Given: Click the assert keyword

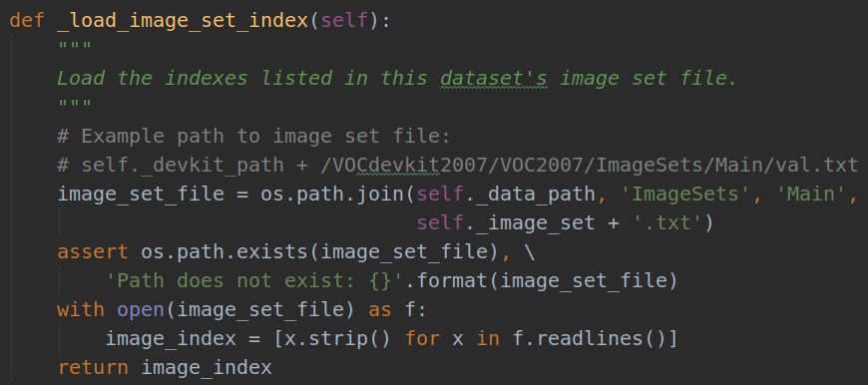Looking at the screenshot, I should coord(93,251).
